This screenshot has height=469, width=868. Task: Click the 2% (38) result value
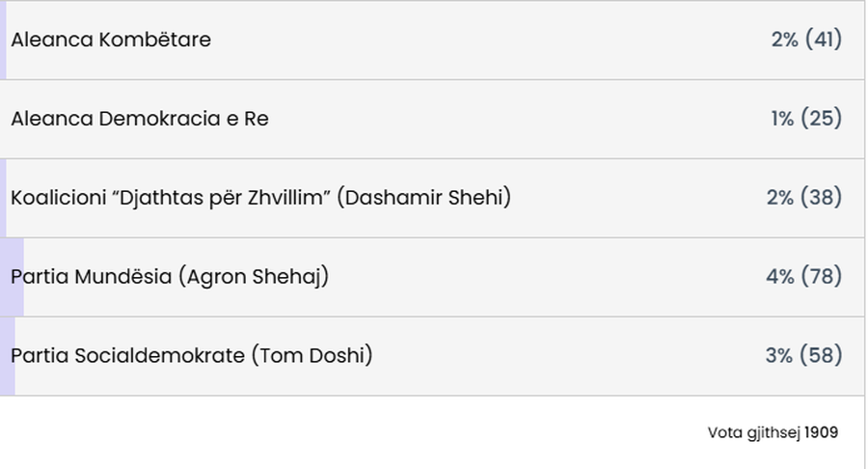[x=804, y=197]
